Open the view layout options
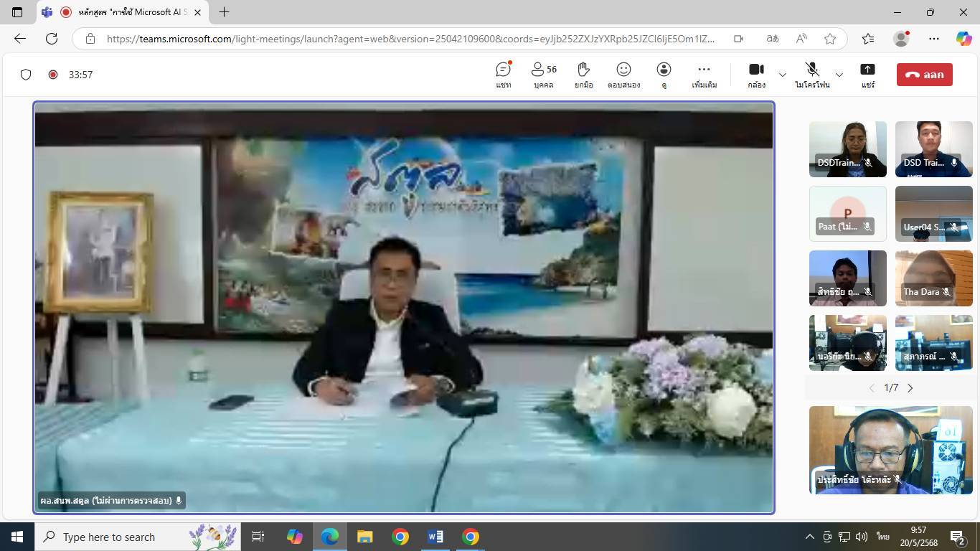The height and width of the screenshot is (551, 980). pyautogui.click(x=664, y=74)
